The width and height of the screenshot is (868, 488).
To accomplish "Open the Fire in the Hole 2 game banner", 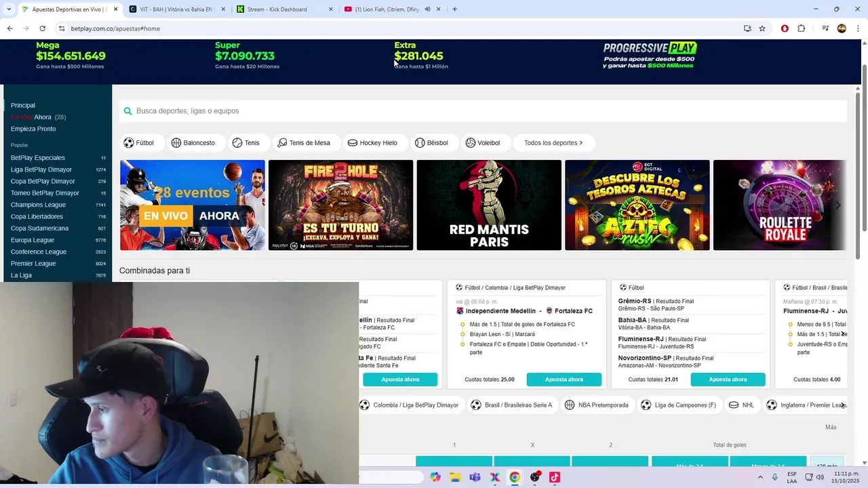I will pos(340,205).
